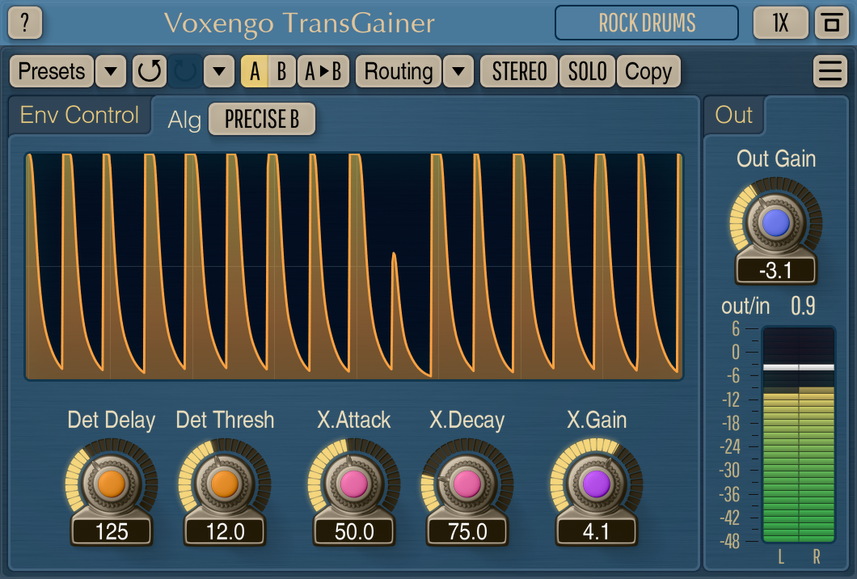Open the Presets dropdown arrow
The width and height of the screenshot is (857, 579).
pos(111,71)
